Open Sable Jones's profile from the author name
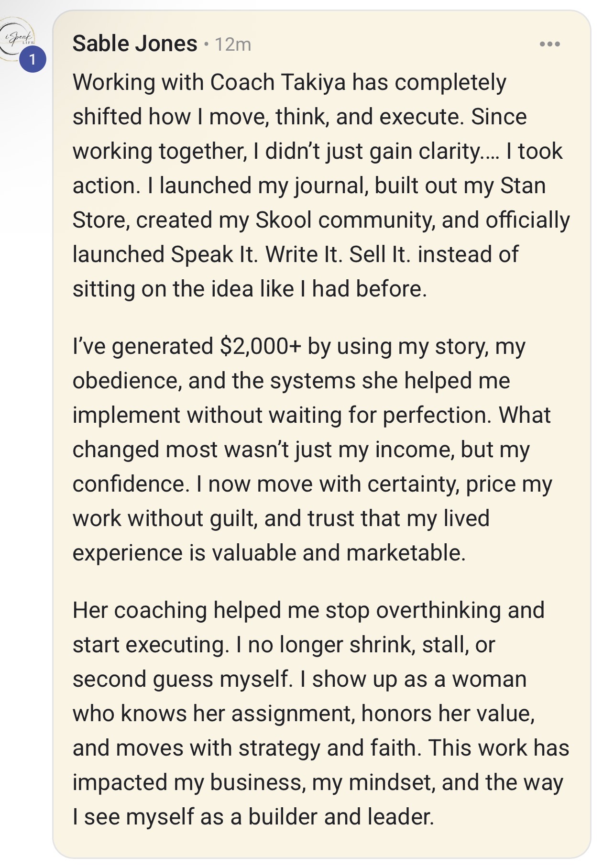Image resolution: width=603 pixels, height=868 pixels. click(135, 44)
